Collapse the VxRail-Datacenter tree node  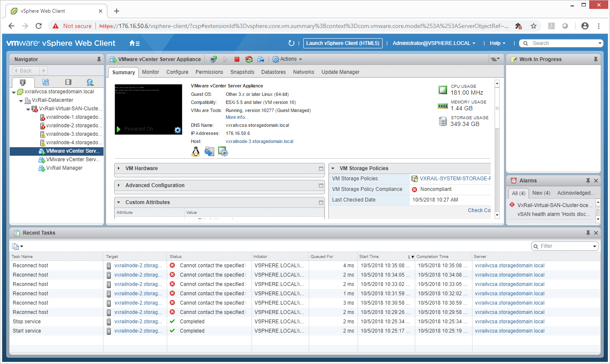(21, 101)
